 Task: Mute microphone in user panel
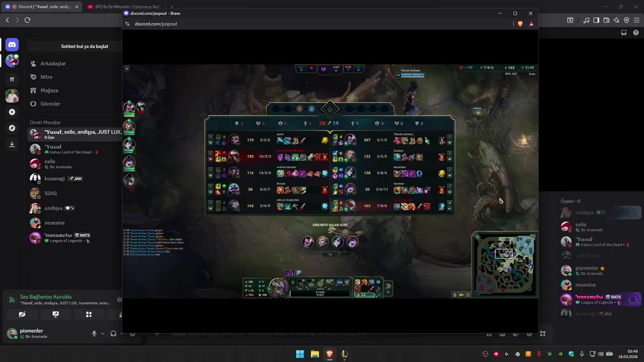pos(94,333)
